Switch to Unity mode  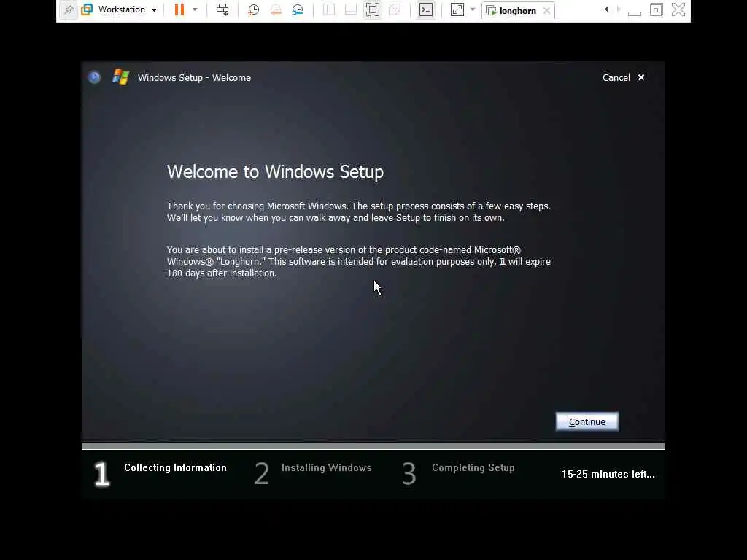point(395,9)
